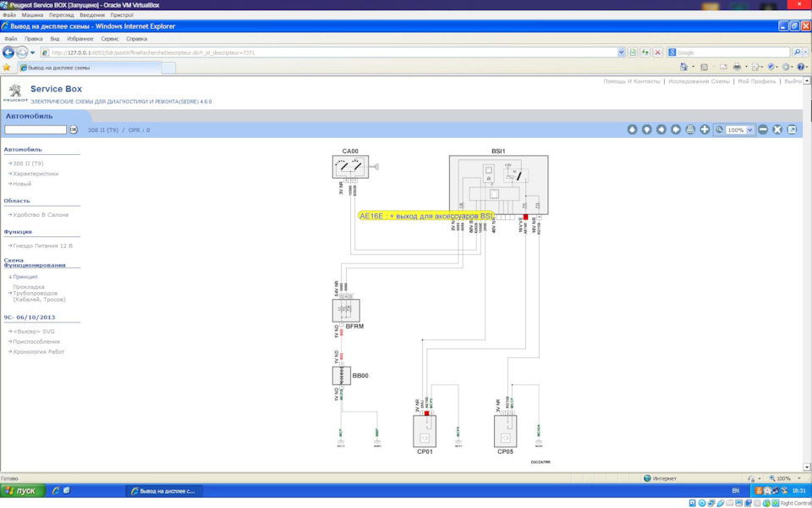Open the IE Safety shield menu
Image resolution: width=812 pixels, height=508 pixels.
click(771, 67)
